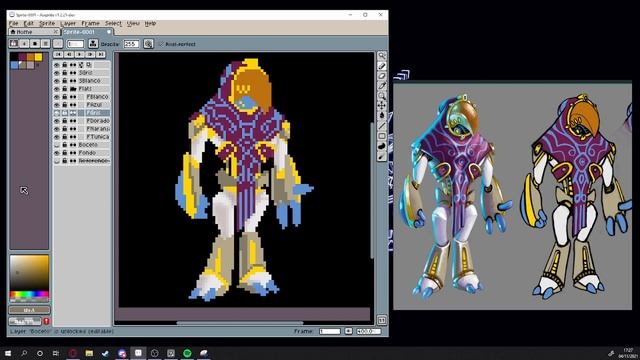Toggle lock on the SGris layer
This screenshot has width=640, height=360.
(64, 73)
